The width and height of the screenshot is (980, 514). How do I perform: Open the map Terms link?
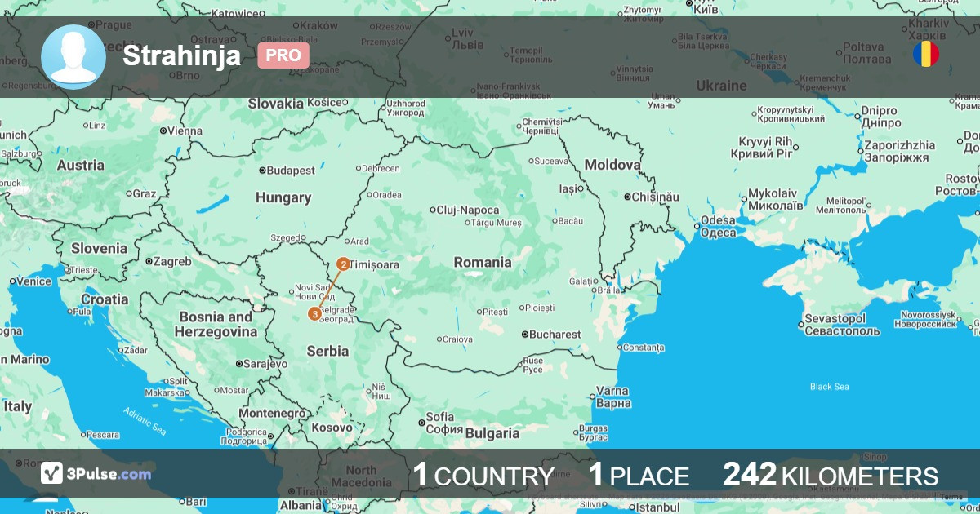pos(951,497)
